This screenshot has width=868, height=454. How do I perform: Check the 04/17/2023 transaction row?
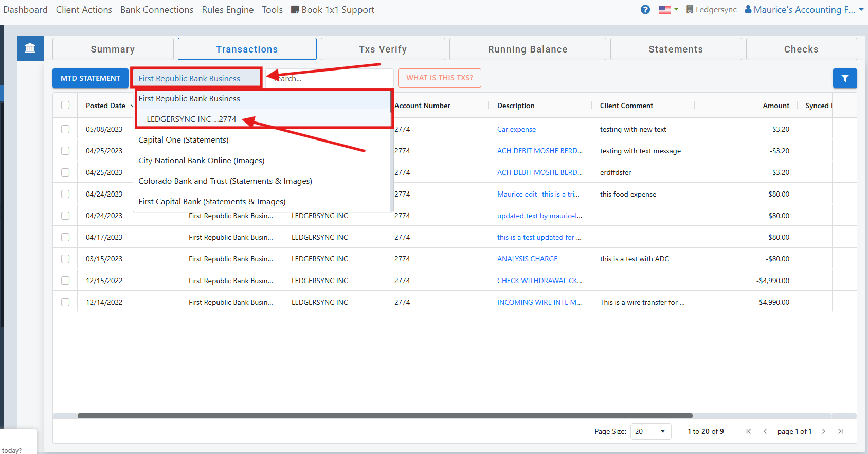[65, 237]
